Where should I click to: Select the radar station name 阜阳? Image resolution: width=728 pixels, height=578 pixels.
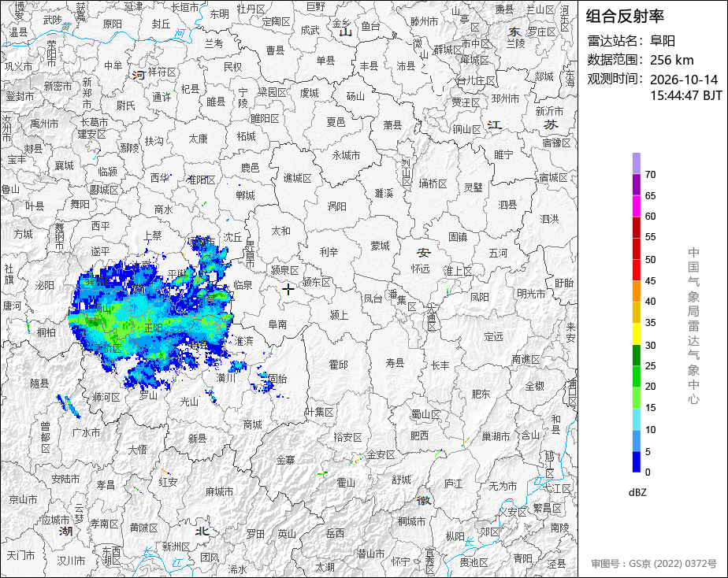tap(663, 41)
